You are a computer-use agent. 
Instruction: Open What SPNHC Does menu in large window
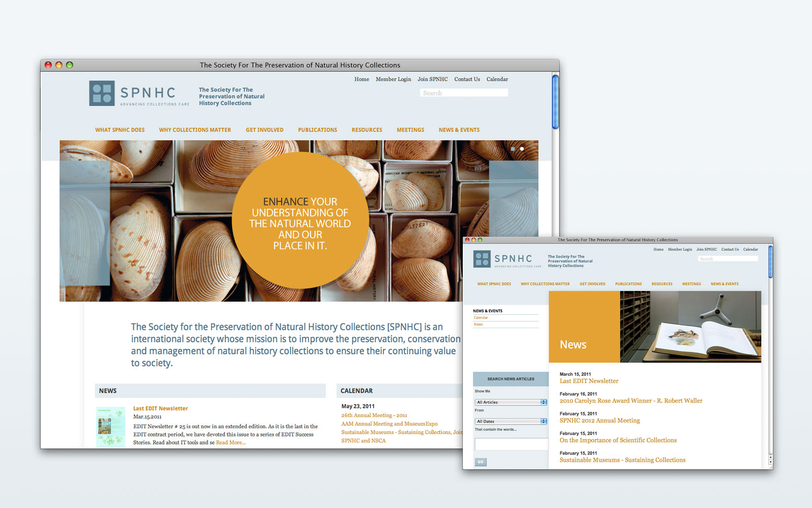pos(120,130)
